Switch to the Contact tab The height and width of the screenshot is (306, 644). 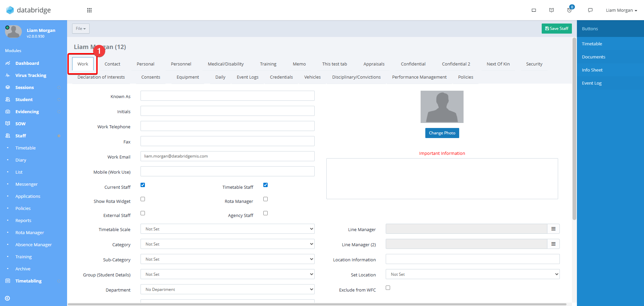point(112,64)
